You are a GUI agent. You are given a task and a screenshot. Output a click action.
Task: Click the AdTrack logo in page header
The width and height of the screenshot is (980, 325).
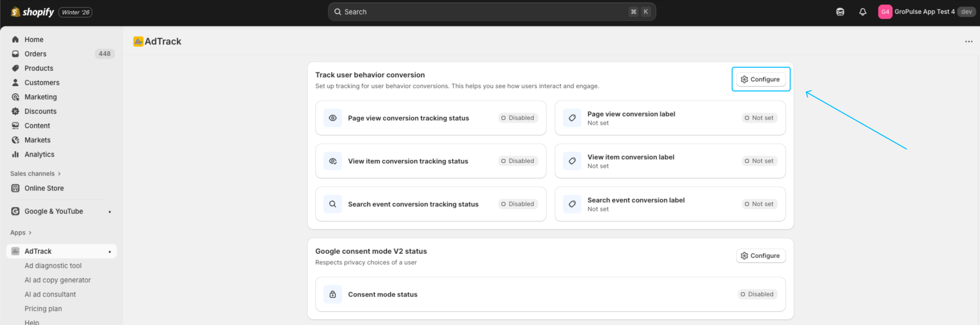coord(138,41)
